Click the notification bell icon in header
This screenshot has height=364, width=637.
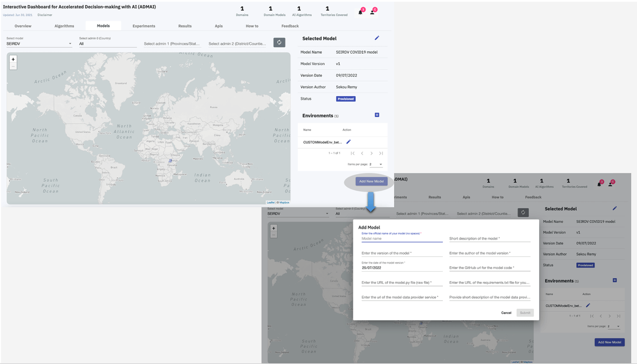(361, 12)
